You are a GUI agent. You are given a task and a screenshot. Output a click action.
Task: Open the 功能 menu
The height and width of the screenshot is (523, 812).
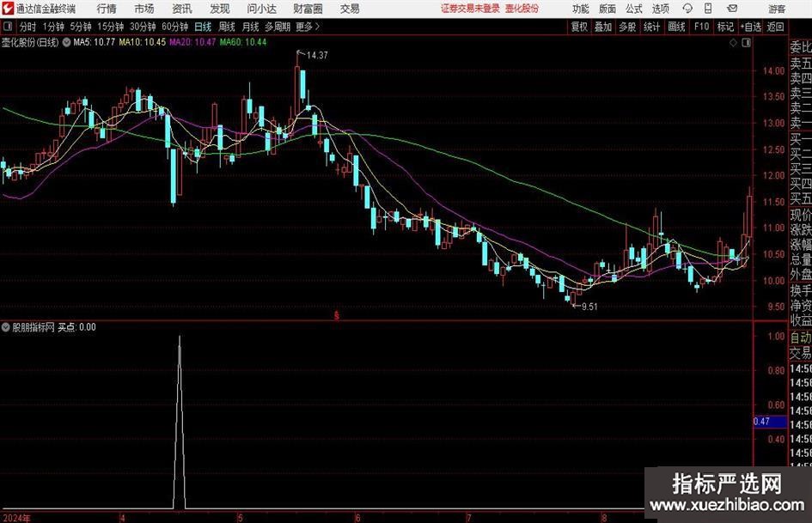click(581, 9)
